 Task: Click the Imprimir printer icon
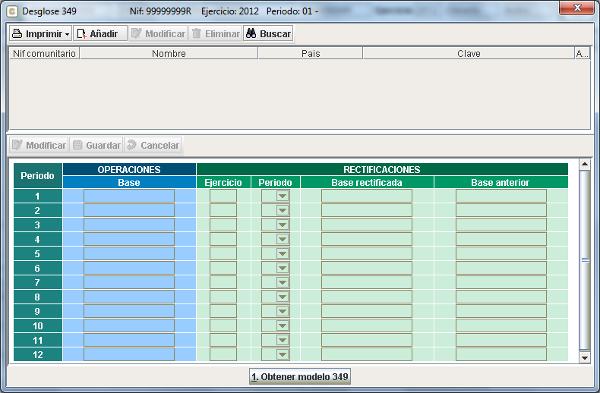[17, 34]
